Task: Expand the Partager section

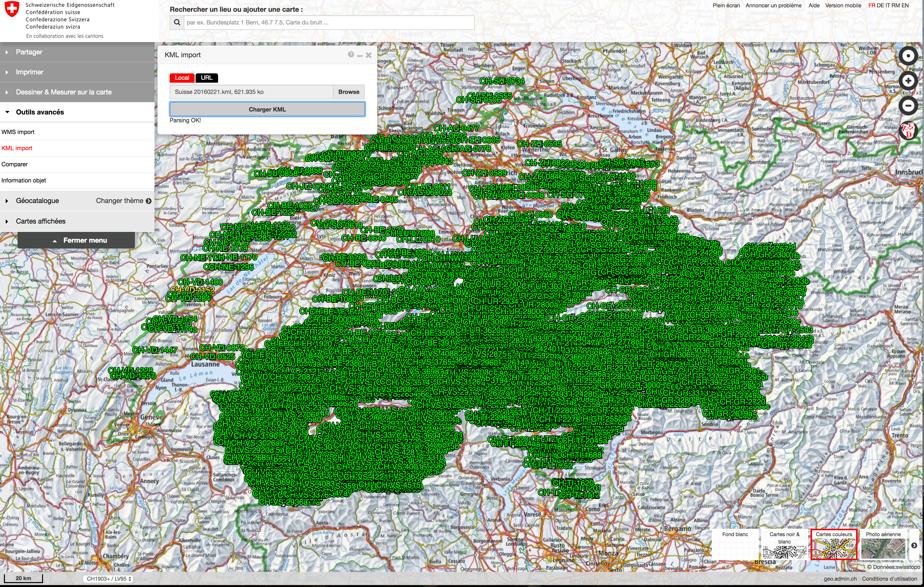Action: click(x=29, y=52)
